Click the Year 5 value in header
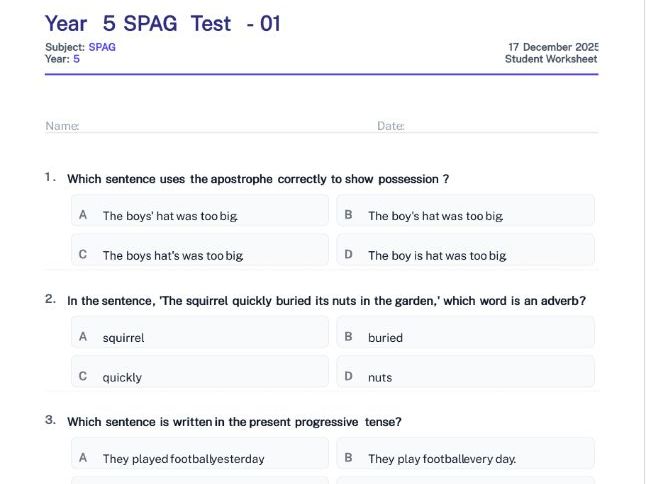Viewport: 646px width, 484px height. (76, 59)
